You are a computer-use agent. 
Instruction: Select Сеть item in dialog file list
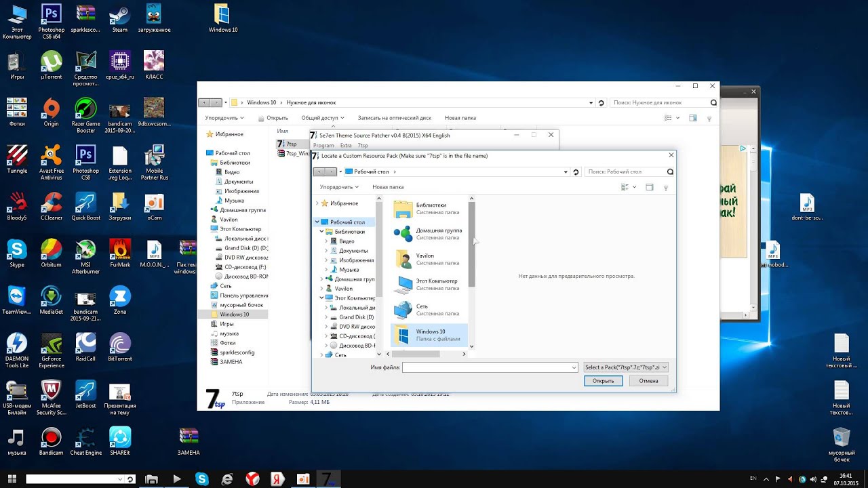(429, 310)
